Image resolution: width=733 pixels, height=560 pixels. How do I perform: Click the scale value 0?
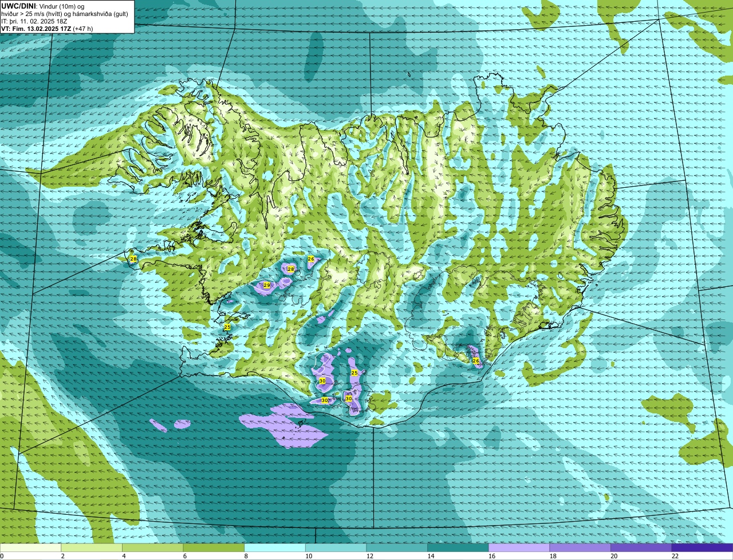coord(2,556)
